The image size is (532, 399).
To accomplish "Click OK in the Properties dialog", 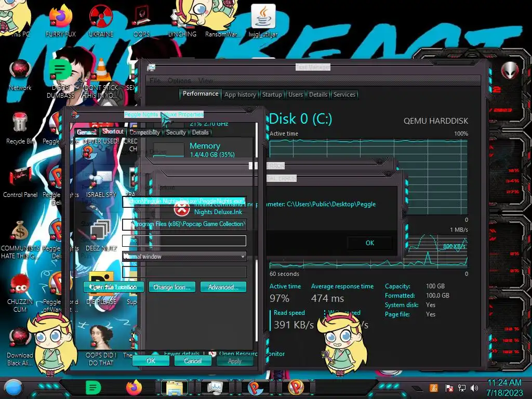I will pyautogui.click(x=151, y=361).
